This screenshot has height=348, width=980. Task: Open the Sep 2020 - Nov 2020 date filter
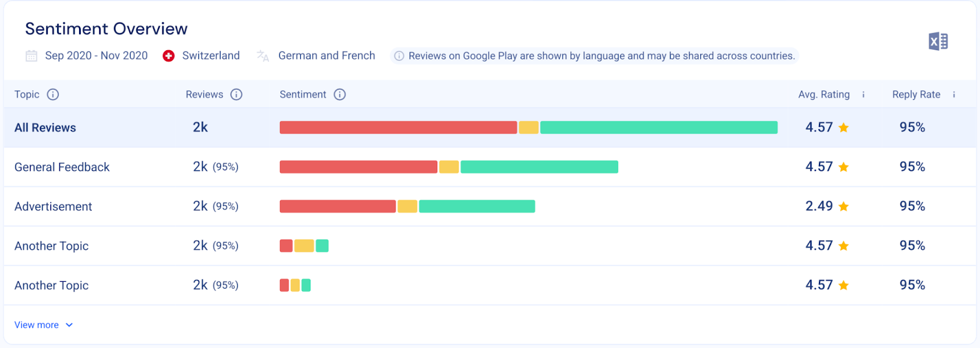coord(96,56)
